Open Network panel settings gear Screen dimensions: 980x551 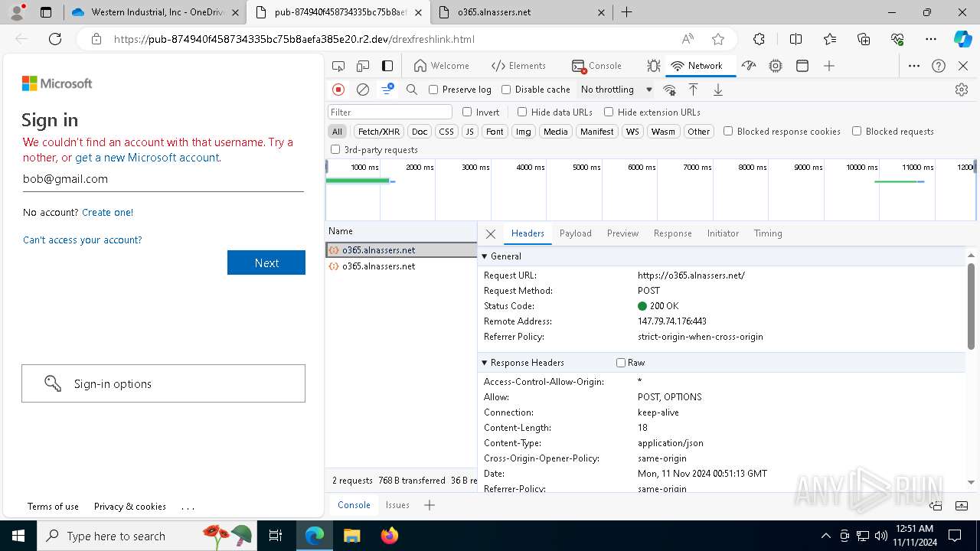click(x=962, y=90)
